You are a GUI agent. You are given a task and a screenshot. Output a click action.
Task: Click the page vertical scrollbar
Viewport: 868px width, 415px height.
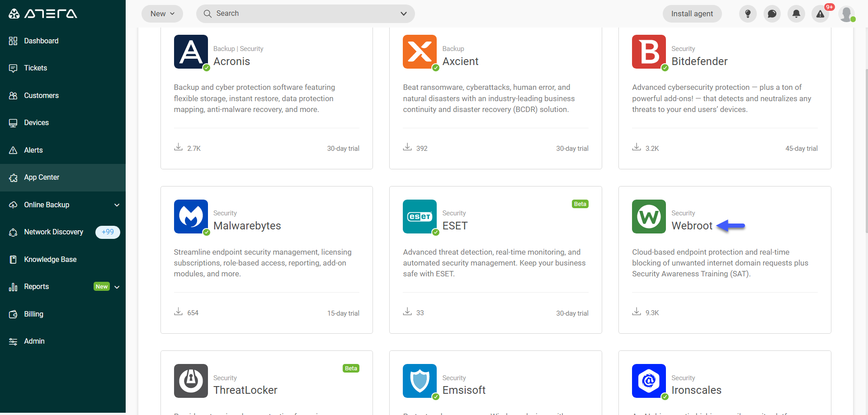click(x=866, y=151)
